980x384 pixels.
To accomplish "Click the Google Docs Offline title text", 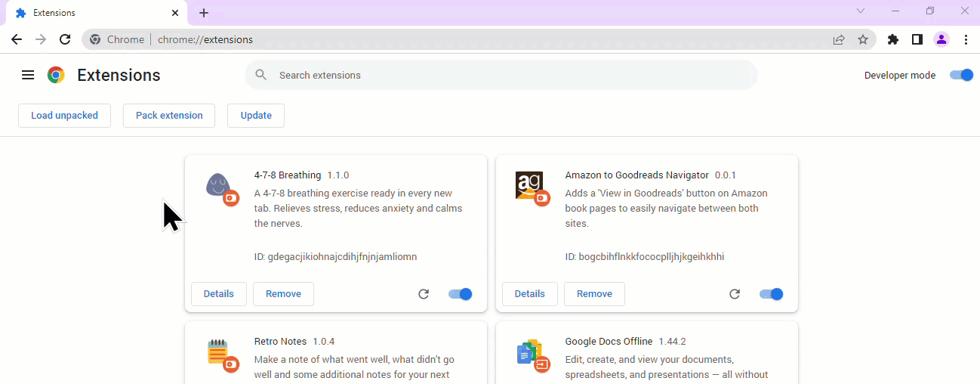I will (609, 342).
